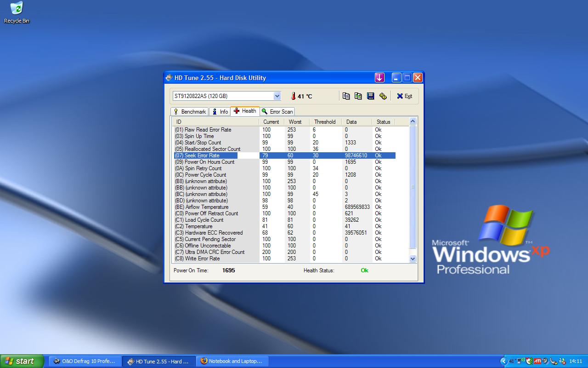Click the Exit button
588x368 pixels.
click(x=405, y=96)
